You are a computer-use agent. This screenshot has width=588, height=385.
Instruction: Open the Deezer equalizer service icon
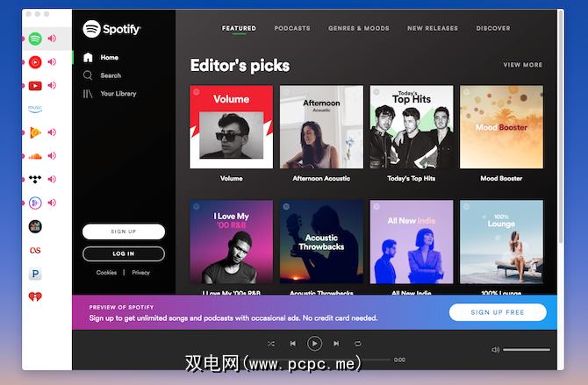click(35, 226)
